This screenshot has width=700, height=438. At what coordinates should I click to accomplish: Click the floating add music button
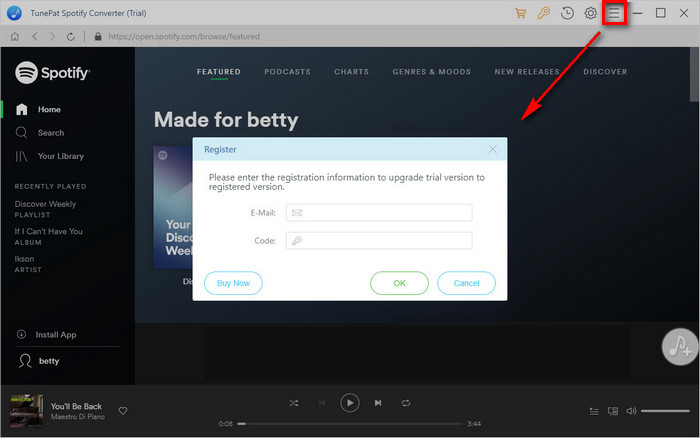tap(680, 347)
